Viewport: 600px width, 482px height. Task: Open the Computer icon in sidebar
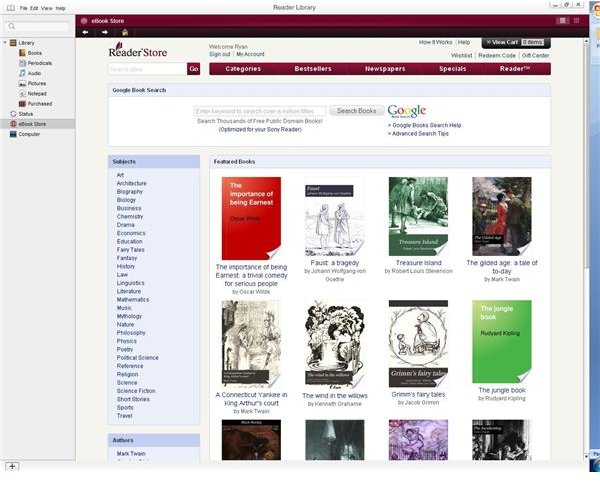pyautogui.click(x=13, y=134)
